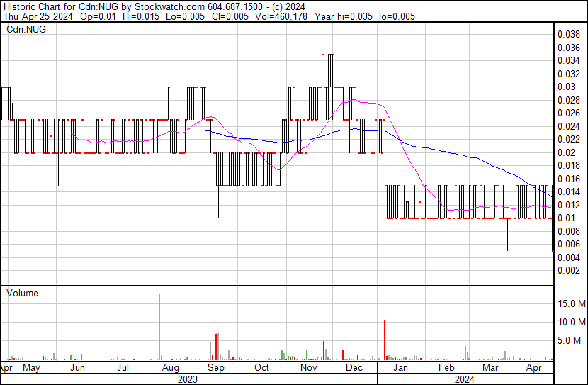This screenshot has height=385, width=588.
Task: Click the 0.002 price axis label
Action: (x=569, y=271)
